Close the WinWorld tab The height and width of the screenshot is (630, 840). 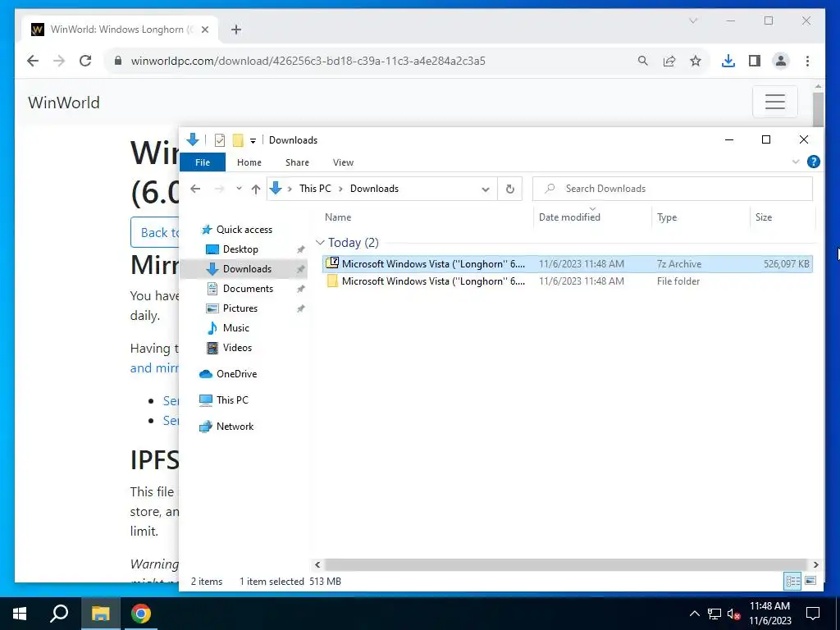coord(204,30)
